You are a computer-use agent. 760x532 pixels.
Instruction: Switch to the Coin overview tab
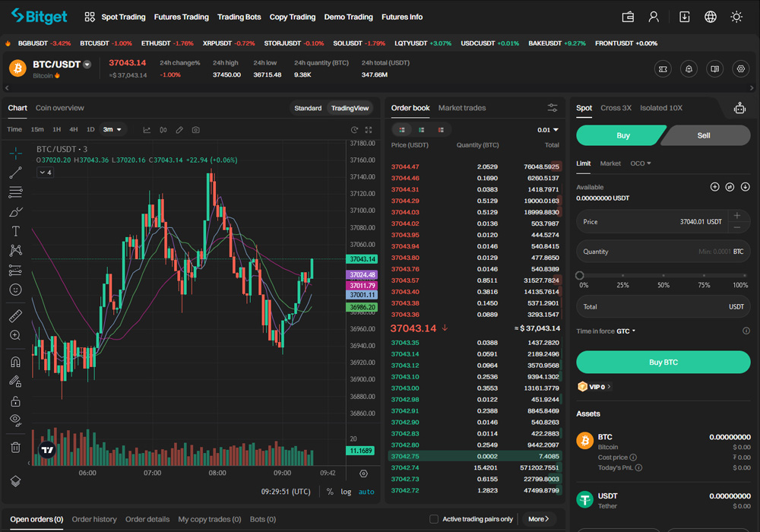coord(59,108)
